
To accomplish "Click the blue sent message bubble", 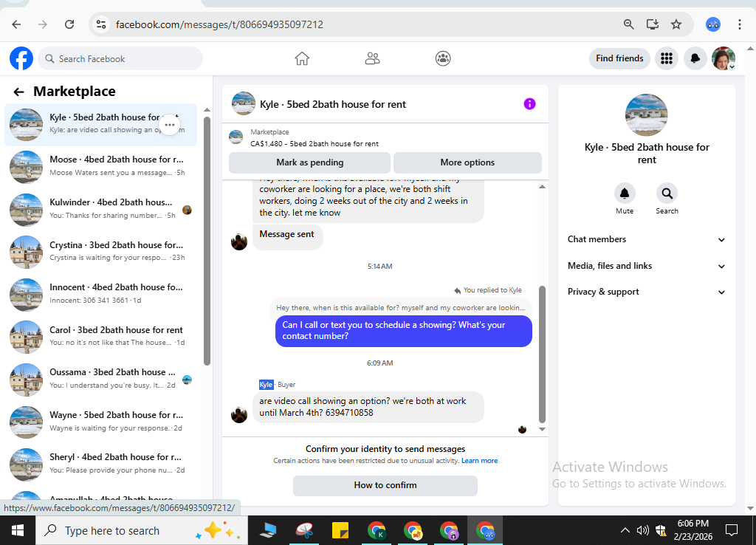I will coord(404,331).
